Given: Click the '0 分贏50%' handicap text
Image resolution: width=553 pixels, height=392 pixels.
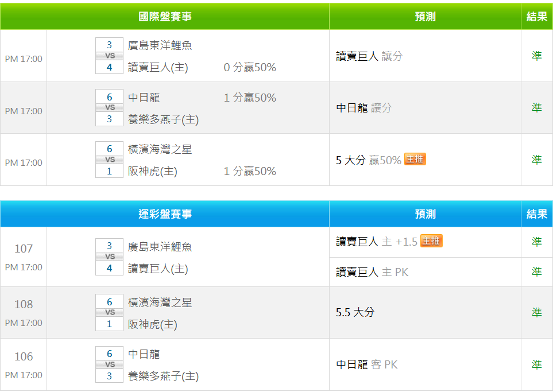Looking at the screenshot, I should [x=250, y=67].
